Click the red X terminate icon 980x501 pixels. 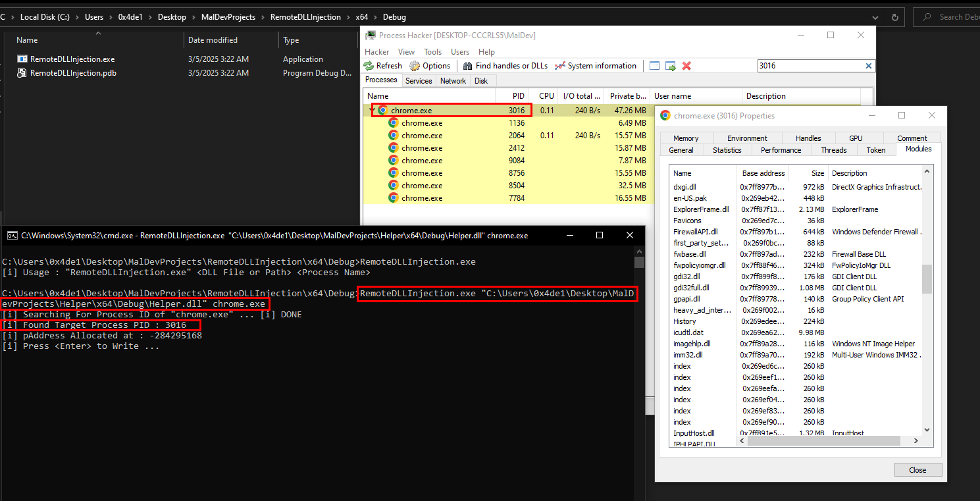click(686, 66)
